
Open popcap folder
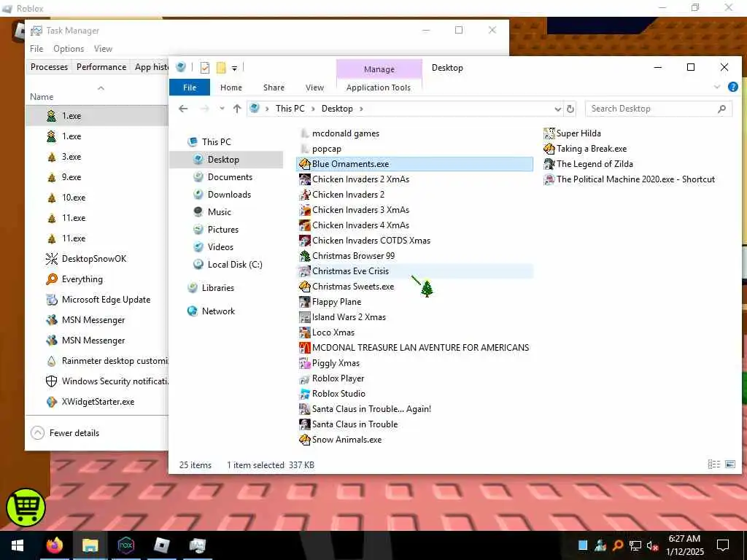pyautogui.click(x=326, y=149)
